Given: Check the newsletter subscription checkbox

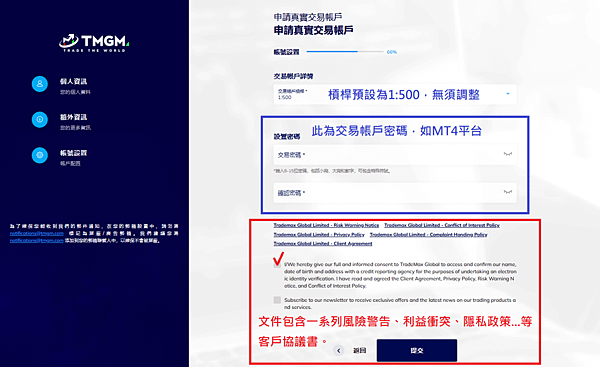Looking at the screenshot, I should 277,300.
